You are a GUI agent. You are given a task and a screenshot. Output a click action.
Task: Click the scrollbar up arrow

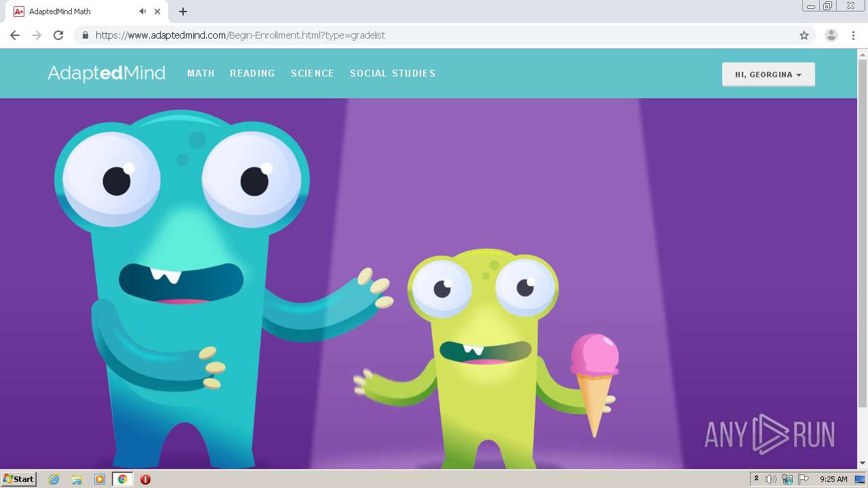(x=863, y=54)
